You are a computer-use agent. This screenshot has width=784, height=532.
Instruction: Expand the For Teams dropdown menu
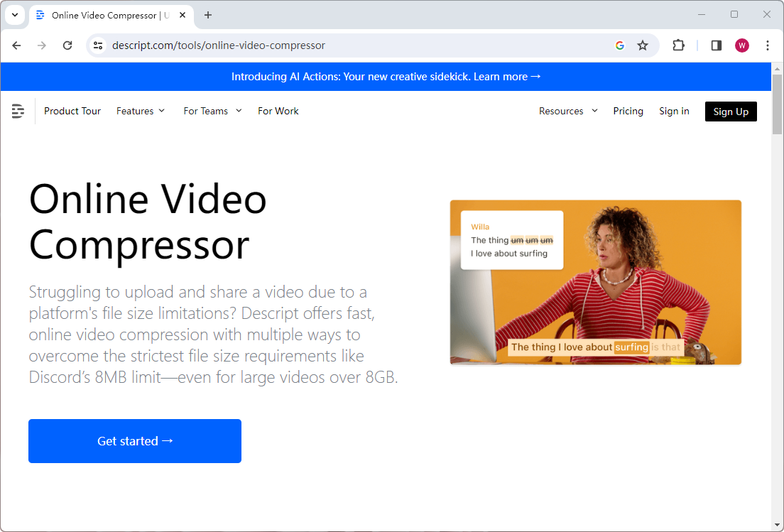coord(212,111)
